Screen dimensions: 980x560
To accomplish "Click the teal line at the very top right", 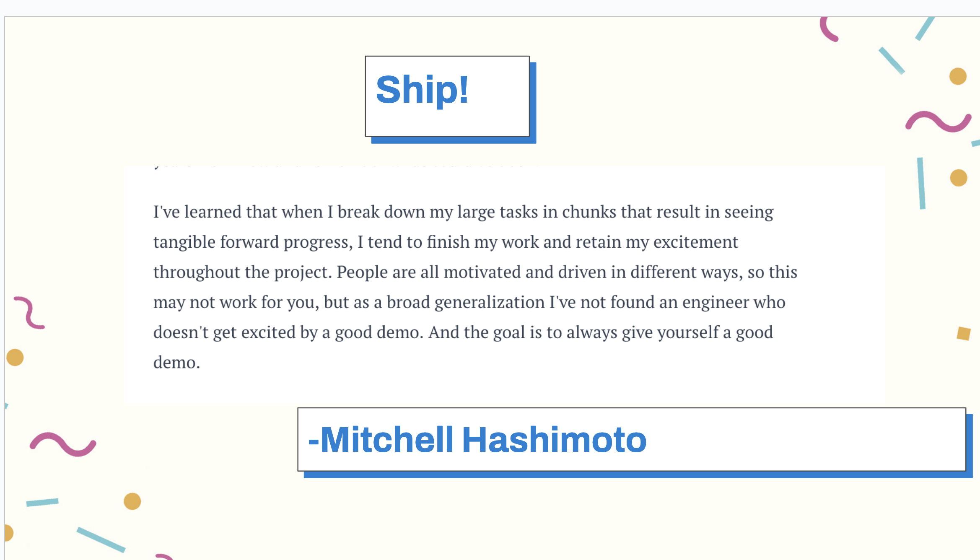I will (925, 29).
